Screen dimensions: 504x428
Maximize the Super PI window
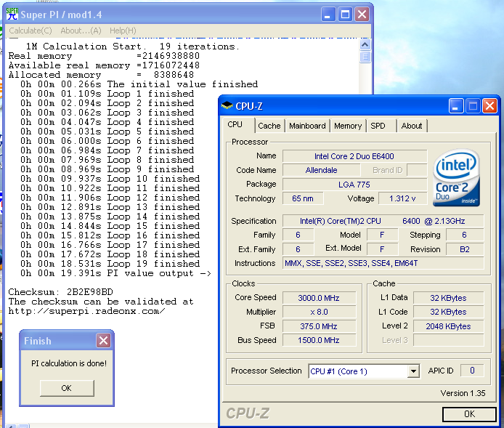tap(345, 15)
